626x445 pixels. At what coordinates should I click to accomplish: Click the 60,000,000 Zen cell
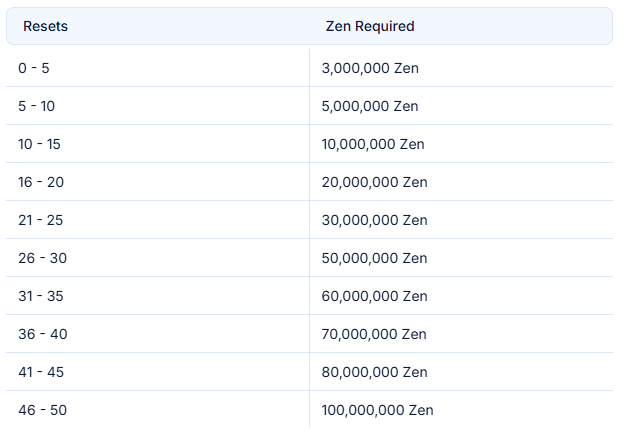(374, 296)
